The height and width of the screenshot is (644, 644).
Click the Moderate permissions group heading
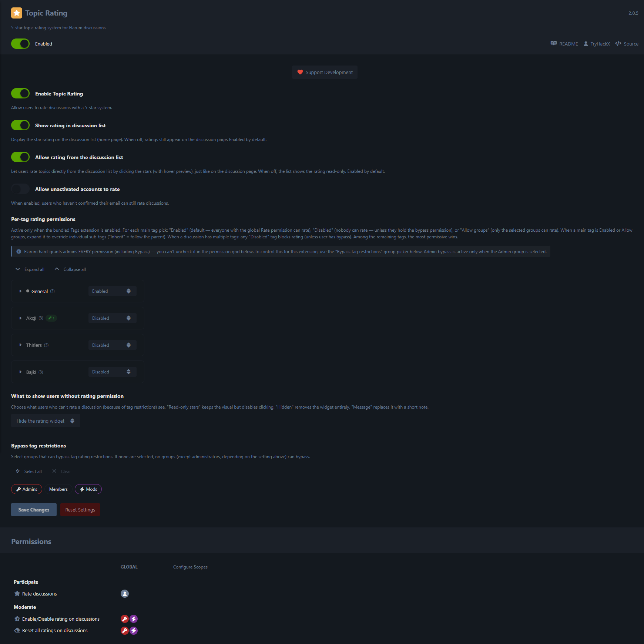pos(25,607)
